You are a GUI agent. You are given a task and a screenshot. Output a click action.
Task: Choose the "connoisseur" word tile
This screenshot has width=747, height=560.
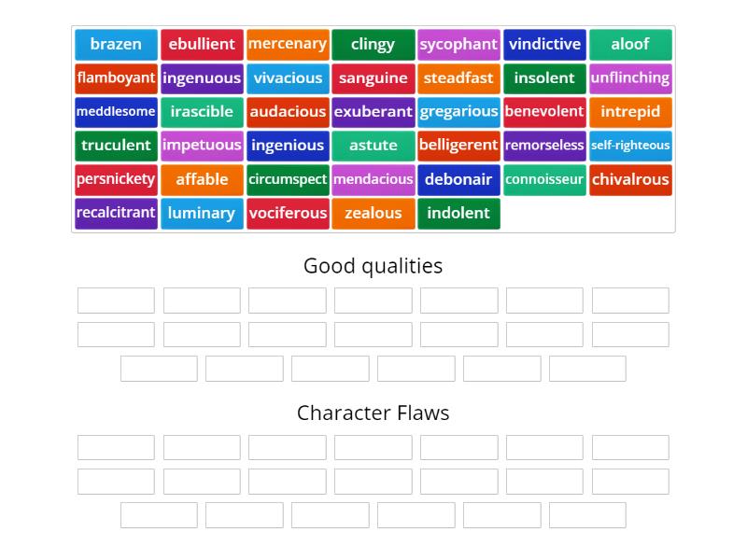click(544, 179)
